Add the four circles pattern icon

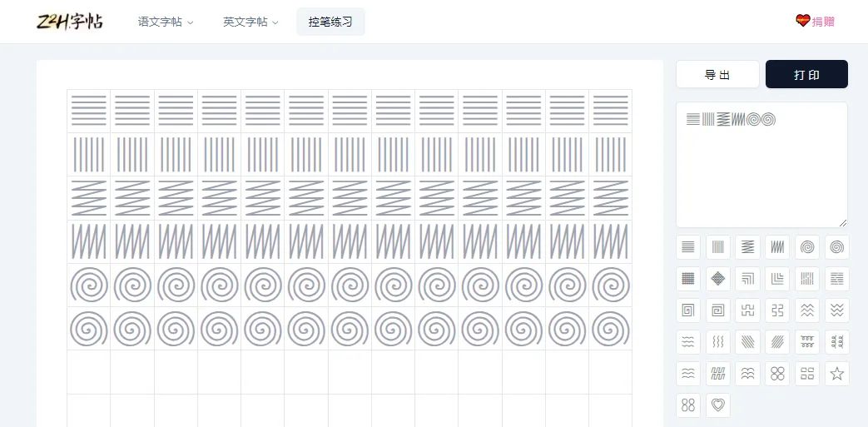point(777,374)
